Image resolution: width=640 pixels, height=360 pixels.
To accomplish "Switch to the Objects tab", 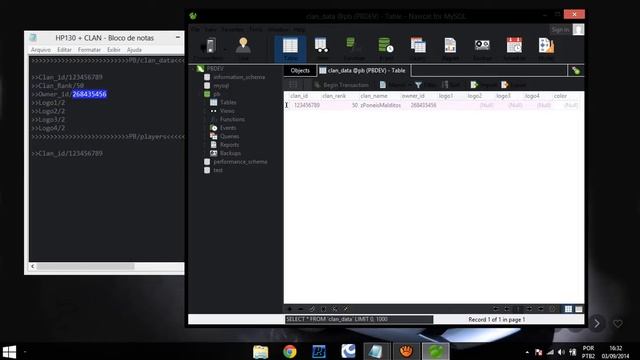I will [x=300, y=71].
